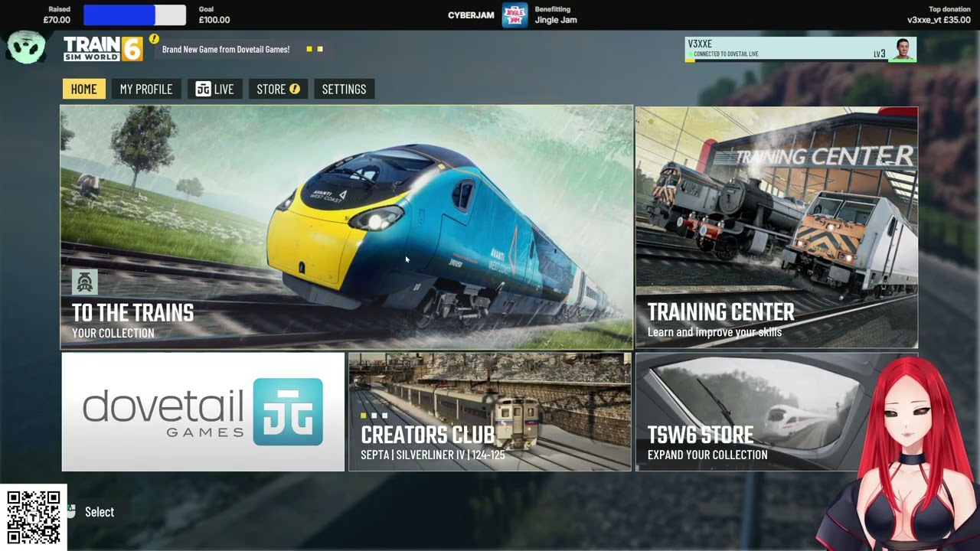
Task: Click the first news banner page dot
Action: coord(309,49)
